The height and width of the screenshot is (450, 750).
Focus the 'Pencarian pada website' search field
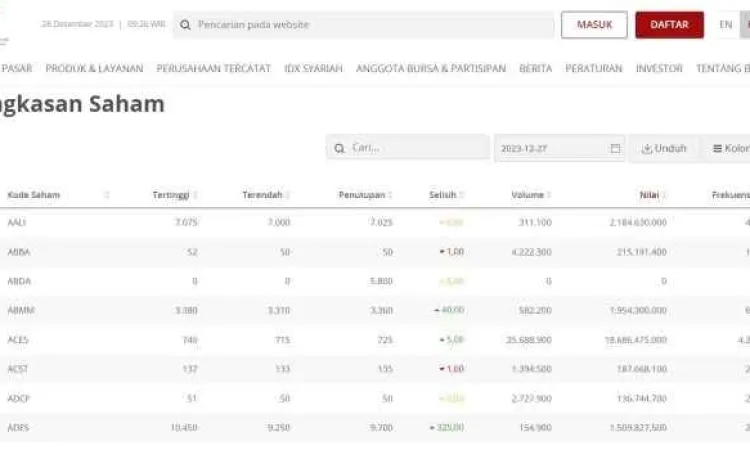coord(364,25)
